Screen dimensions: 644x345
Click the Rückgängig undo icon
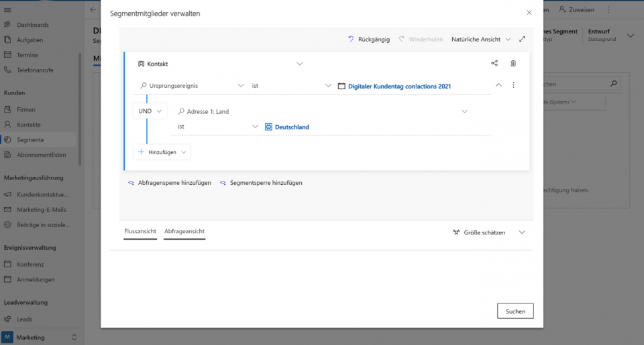tap(351, 40)
